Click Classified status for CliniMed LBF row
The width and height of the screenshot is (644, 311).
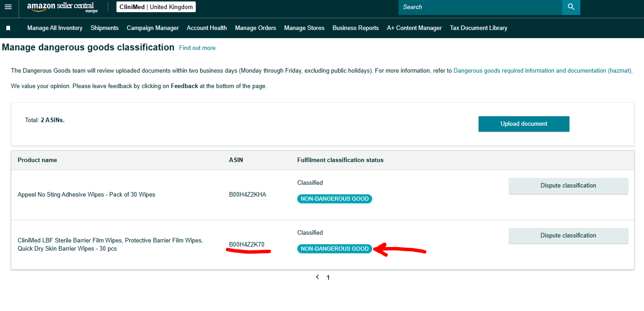pos(310,233)
